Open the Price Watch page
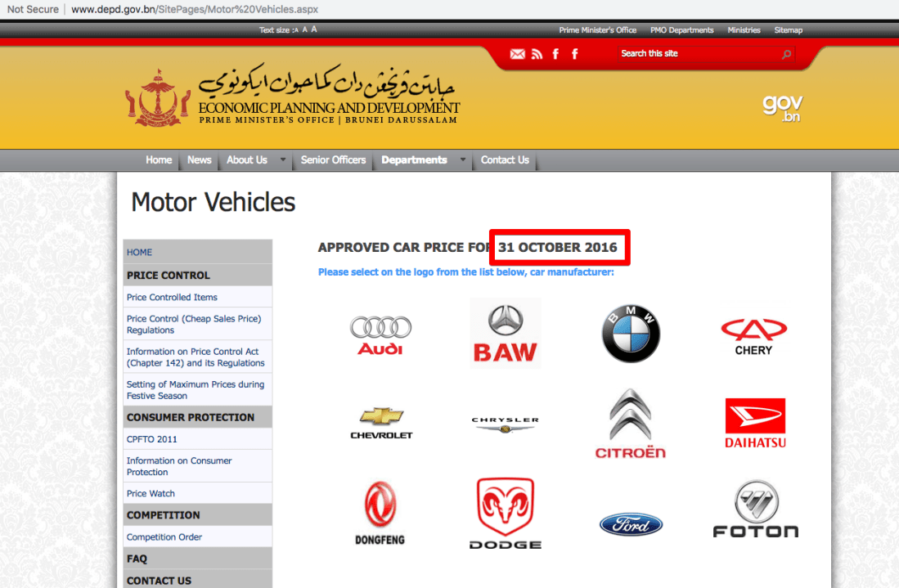The width and height of the screenshot is (899, 588). 151,493
